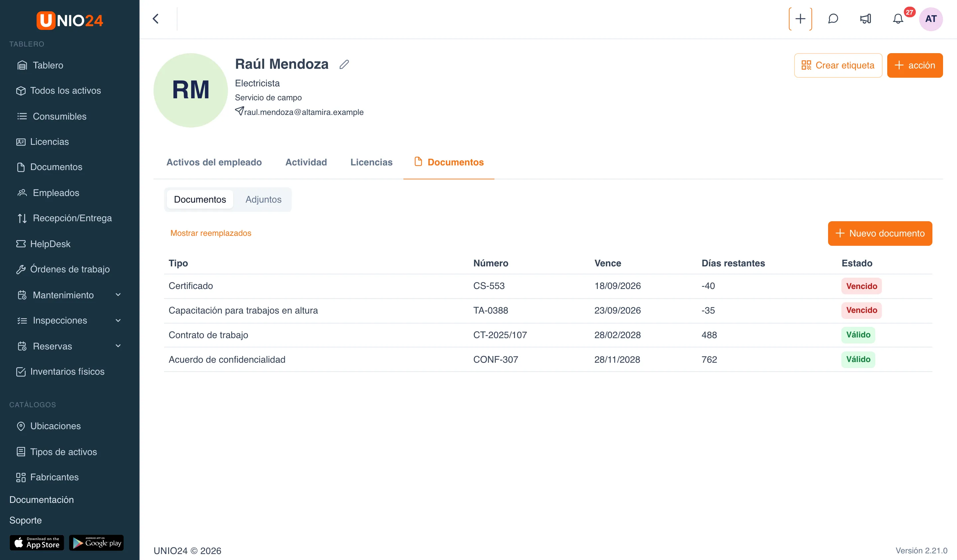Open the Contrato de trabajo row
The width and height of the screenshot is (957, 560).
tap(548, 335)
